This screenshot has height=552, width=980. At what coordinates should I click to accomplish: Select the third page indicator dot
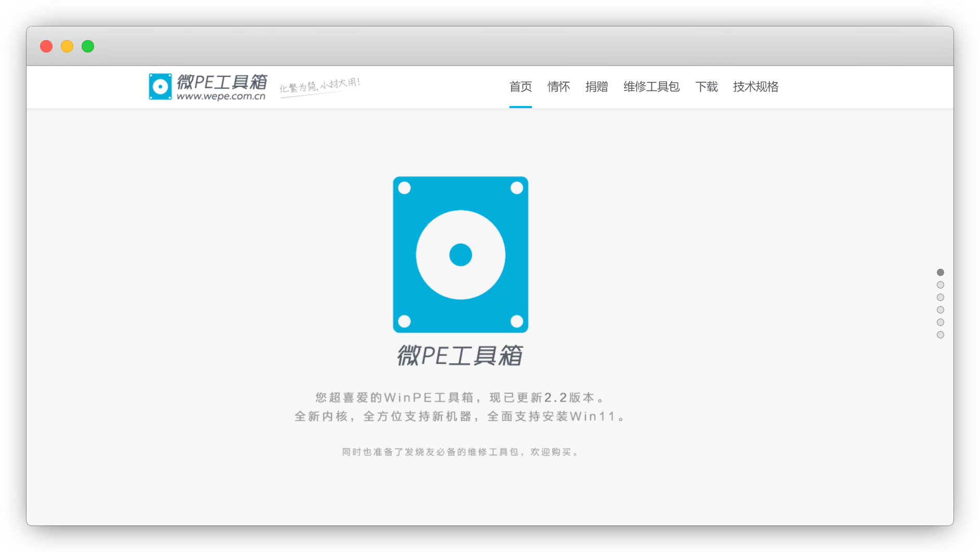(x=940, y=297)
